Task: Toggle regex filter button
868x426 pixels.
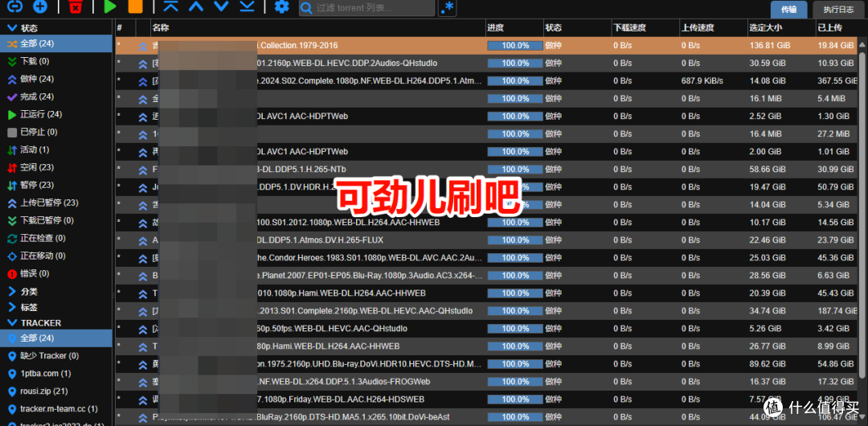Action: [x=448, y=8]
